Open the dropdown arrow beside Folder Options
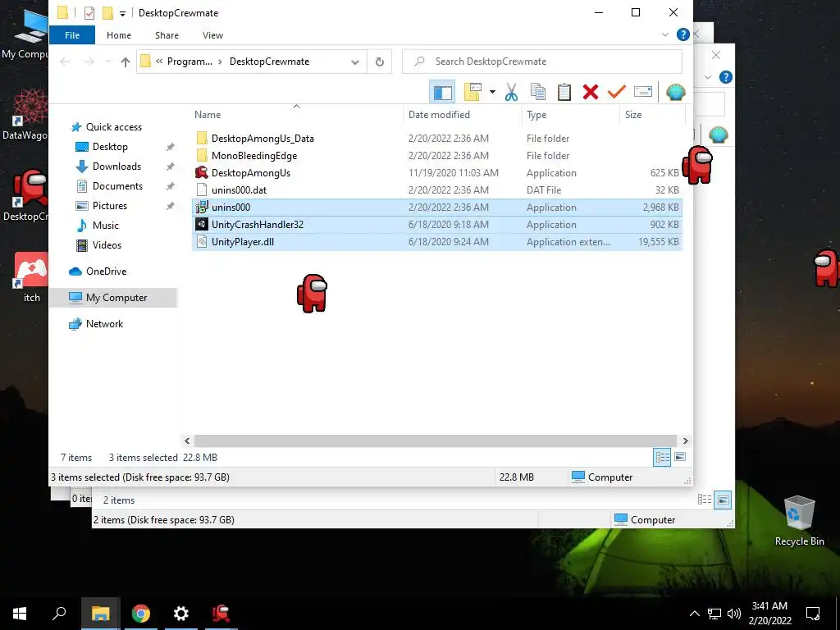840x630 pixels. 492,92
